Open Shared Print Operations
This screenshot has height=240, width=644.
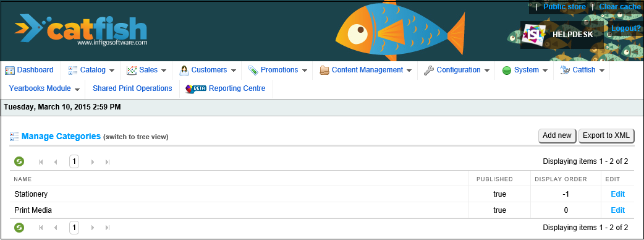(132, 88)
